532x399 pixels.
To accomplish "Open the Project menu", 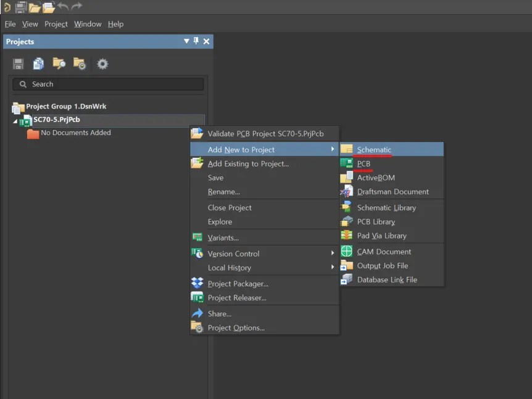I will click(56, 24).
